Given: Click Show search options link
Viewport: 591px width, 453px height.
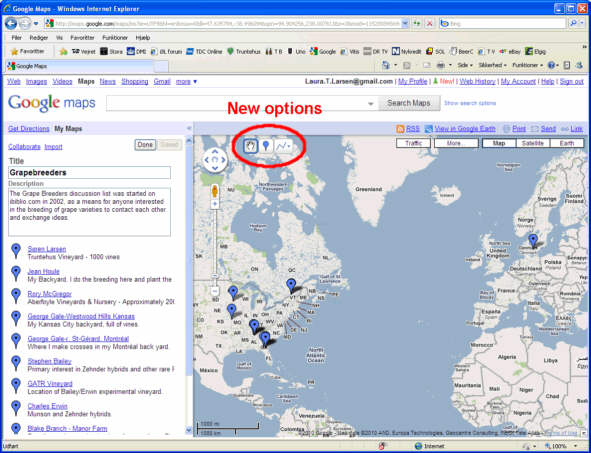Looking at the screenshot, I should click(x=470, y=103).
